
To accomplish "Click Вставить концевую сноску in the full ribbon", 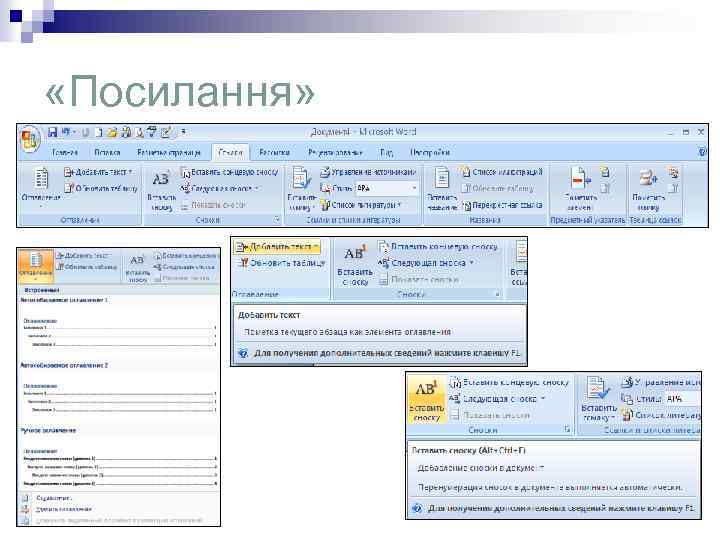I will [230, 172].
